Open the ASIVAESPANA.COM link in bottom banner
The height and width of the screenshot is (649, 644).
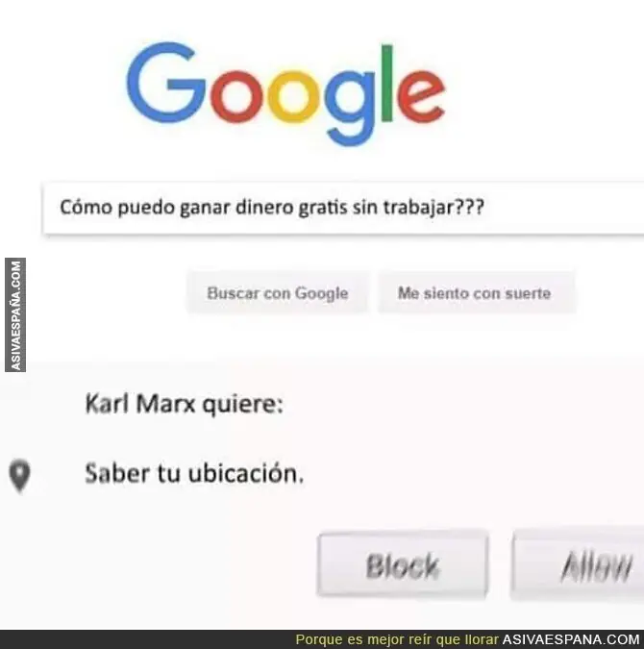571,639
